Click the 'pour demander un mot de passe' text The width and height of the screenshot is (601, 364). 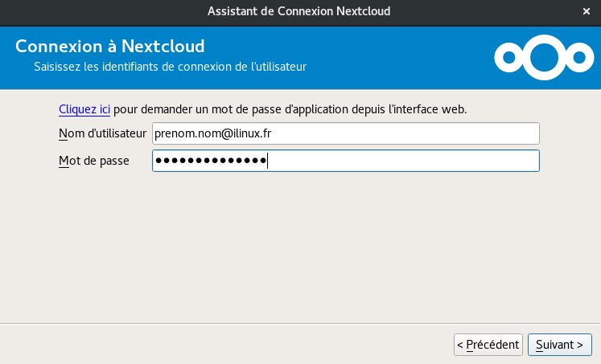point(290,108)
